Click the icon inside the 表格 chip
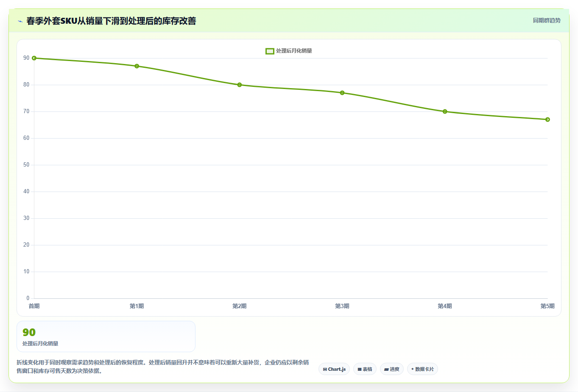 coord(360,370)
